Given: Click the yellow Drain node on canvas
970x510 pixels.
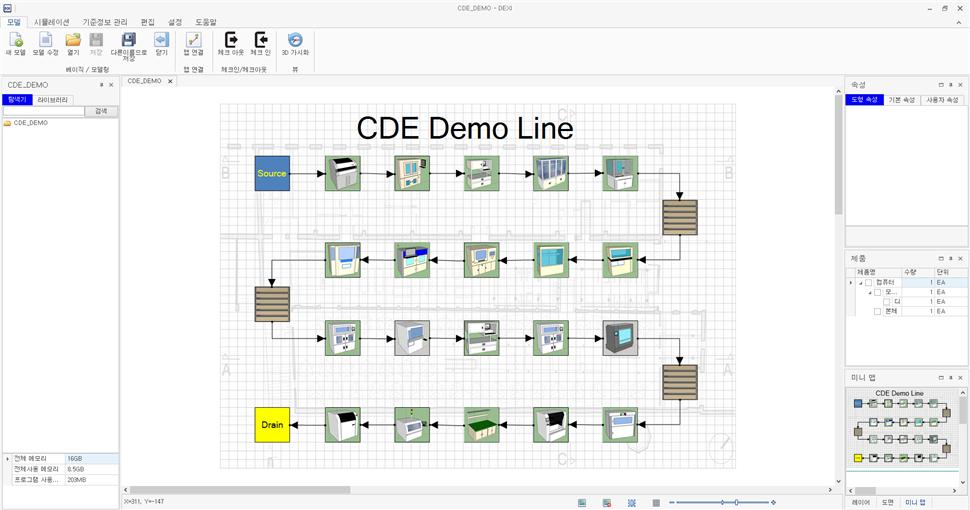Looking at the screenshot, I should click(272, 425).
